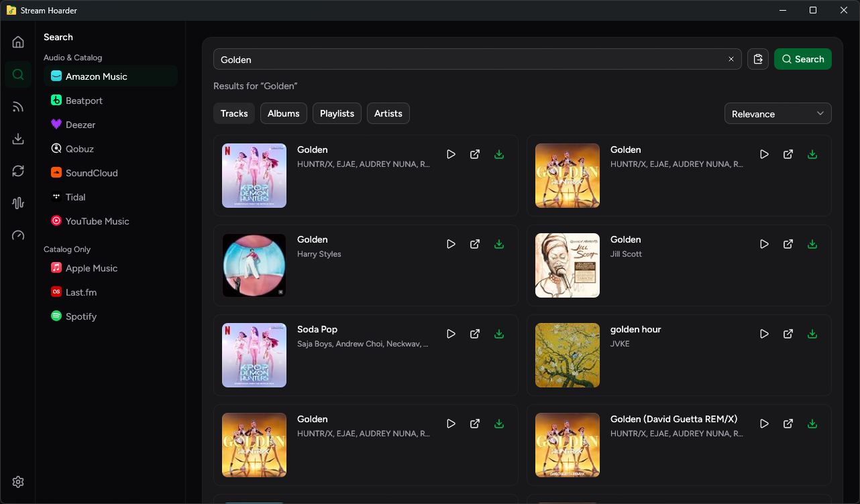
Task: Download Golden by Jill Scott
Action: (812, 244)
